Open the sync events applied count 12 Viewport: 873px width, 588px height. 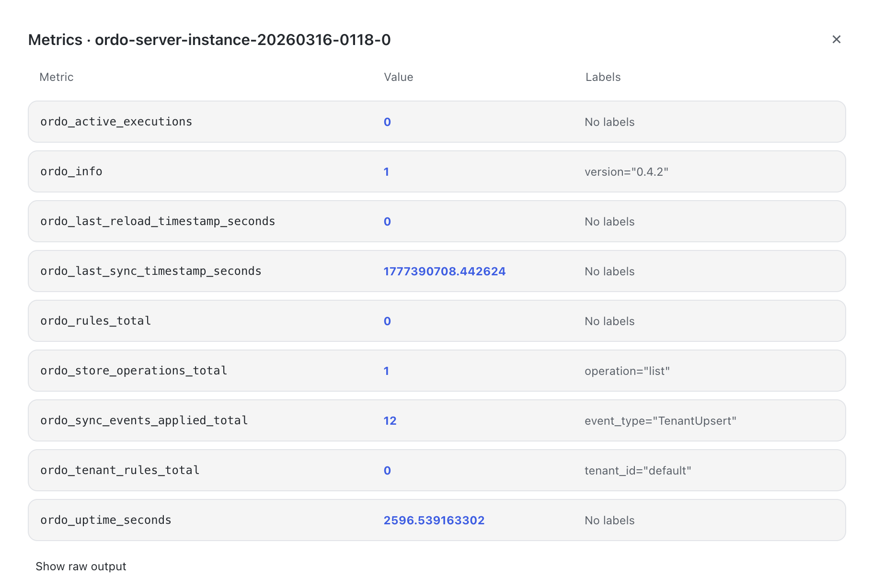click(x=390, y=420)
